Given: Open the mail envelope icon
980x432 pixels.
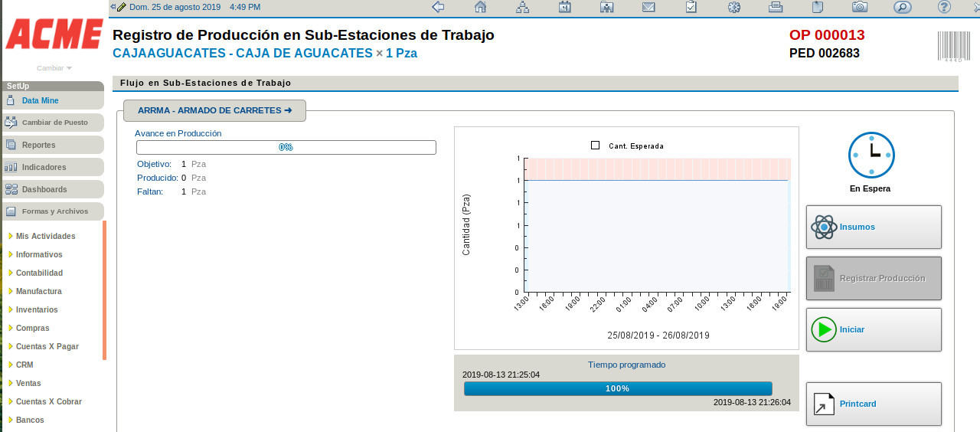Looking at the screenshot, I should (x=648, y=7).
